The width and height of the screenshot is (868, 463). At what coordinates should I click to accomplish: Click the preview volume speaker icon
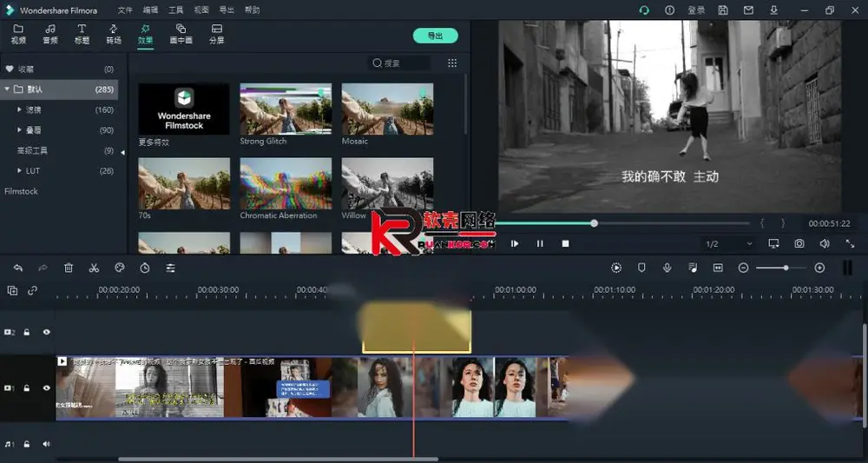[x=825, y=244]
